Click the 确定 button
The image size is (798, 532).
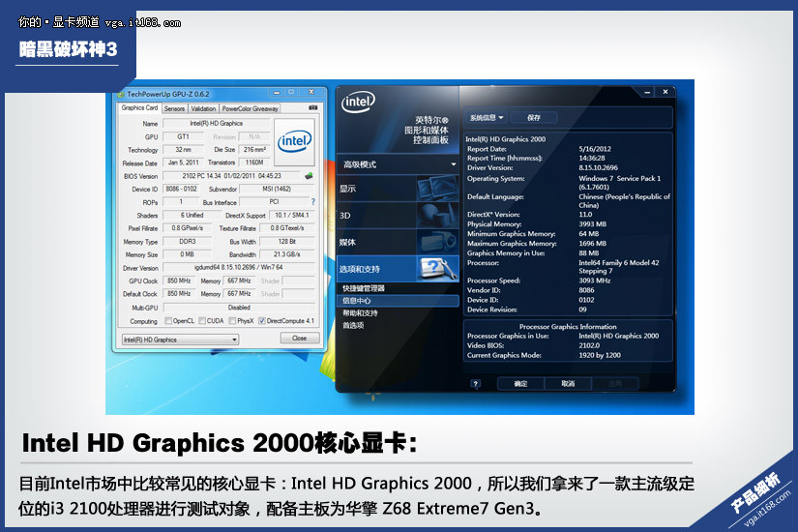tap(520, 384)
